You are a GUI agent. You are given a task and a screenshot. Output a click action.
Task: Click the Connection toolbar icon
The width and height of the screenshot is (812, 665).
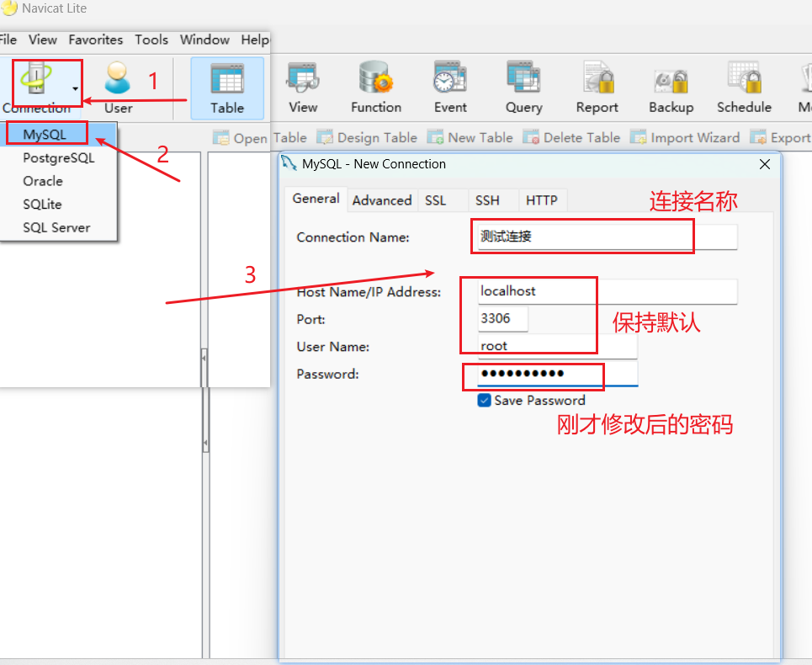pos(35,79)
